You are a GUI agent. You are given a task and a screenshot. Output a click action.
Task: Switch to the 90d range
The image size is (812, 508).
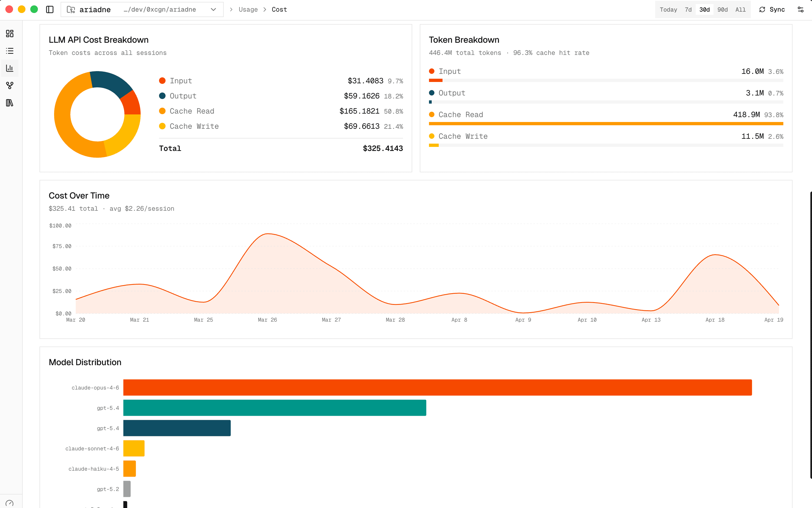tap(723, 9)
